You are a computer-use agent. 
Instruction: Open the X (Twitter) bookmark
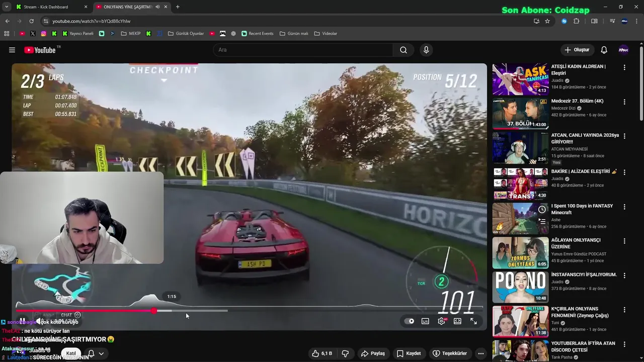33,34
